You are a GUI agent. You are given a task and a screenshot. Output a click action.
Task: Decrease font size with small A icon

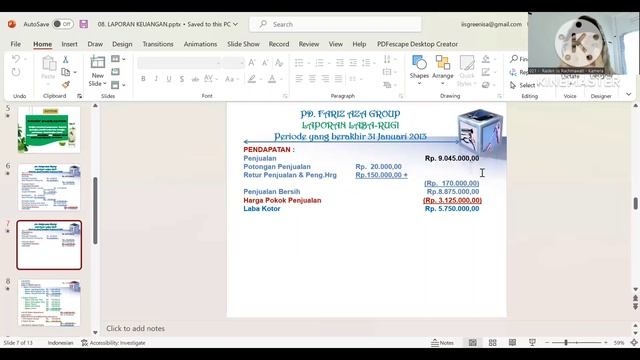[265, 62]
